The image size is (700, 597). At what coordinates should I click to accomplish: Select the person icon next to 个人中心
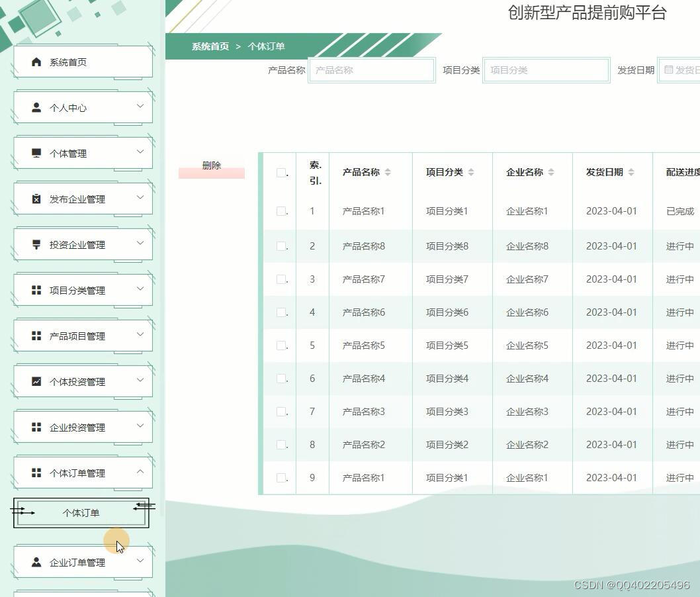[x=36, y=107]
